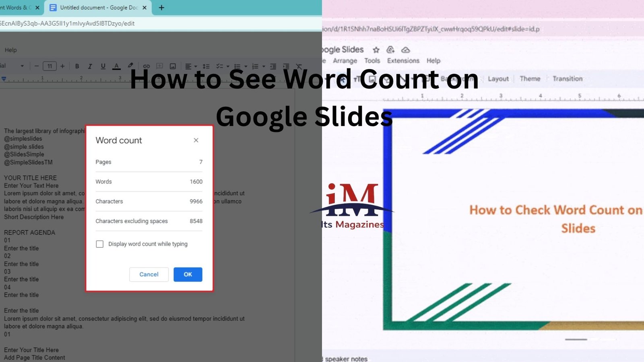The image size is (644, 362).
Task: Click the Words row showing 1600
Action: [x=149, y=182]
